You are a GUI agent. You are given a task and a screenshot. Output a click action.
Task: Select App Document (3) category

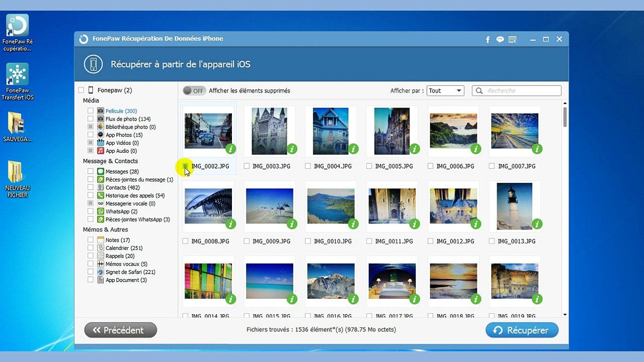126,280
